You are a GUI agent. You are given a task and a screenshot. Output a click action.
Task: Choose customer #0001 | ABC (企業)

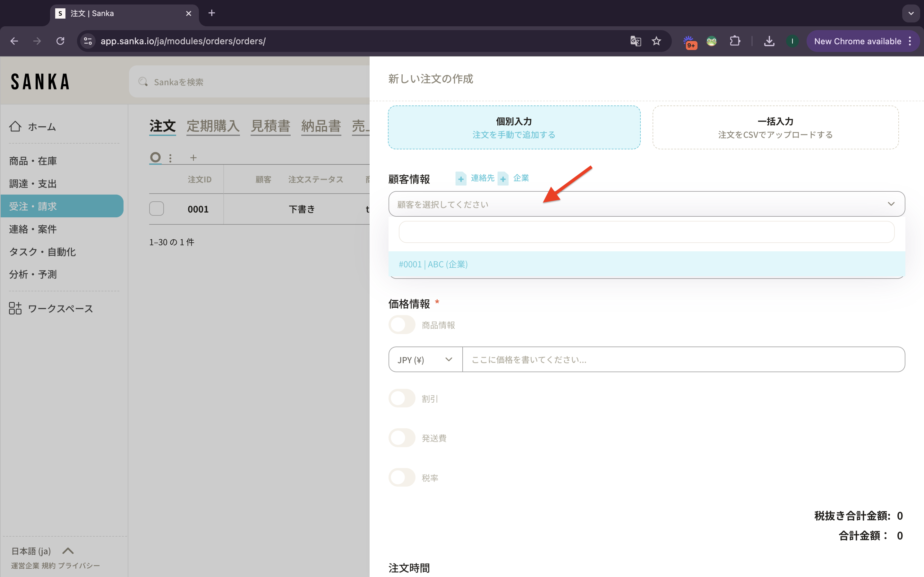[433, 264]
